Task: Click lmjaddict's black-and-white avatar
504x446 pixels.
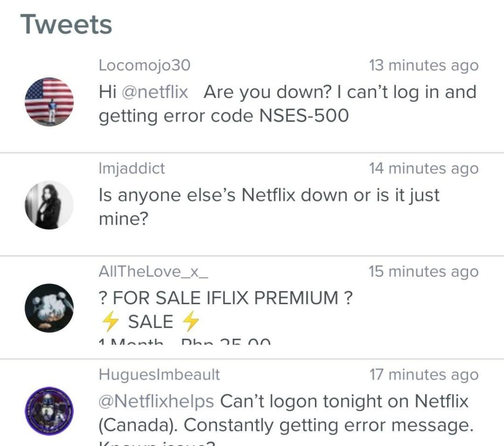Action: [49, 206]
